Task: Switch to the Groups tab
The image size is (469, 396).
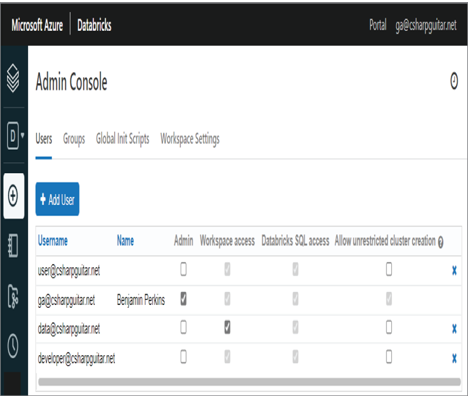Action: [x=74, y=139]
